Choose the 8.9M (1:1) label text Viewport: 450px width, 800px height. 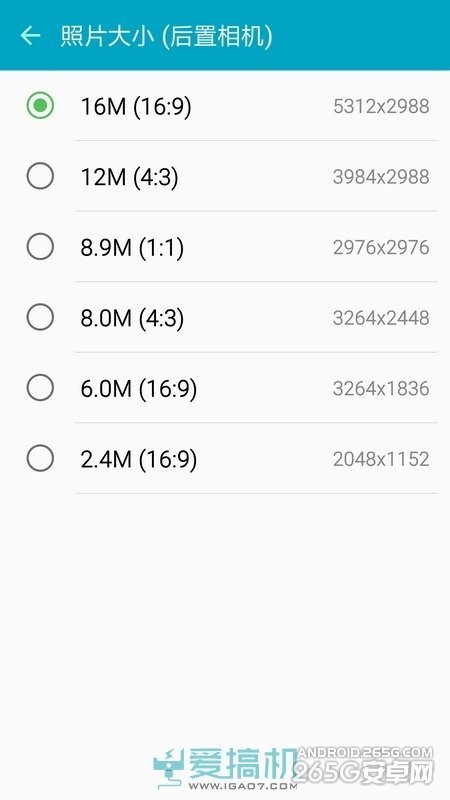(132, 248)
